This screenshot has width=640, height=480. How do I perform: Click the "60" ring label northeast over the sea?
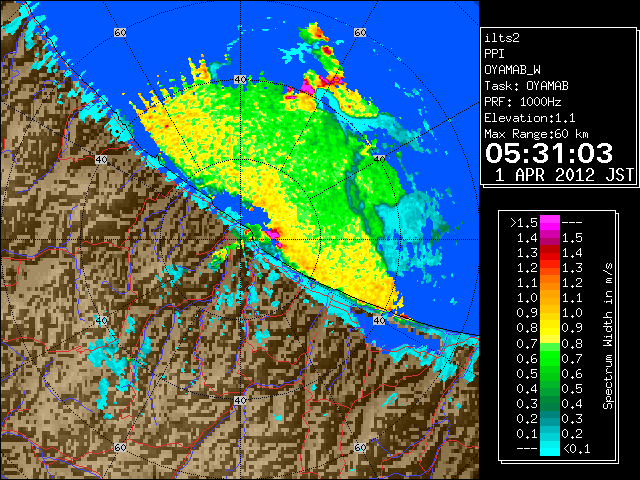[x=360, y=32]
